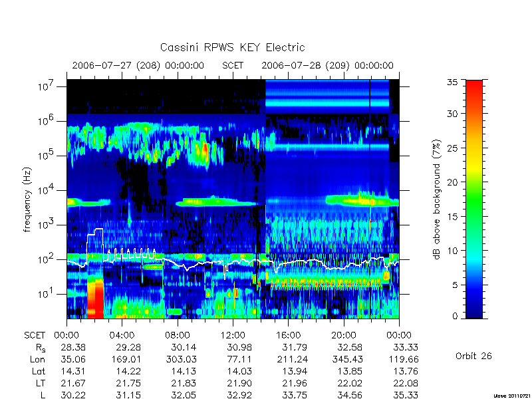Click the time tick label "12:00"
The width and height of the screenshot is (532, 399).
pos(233,335)
